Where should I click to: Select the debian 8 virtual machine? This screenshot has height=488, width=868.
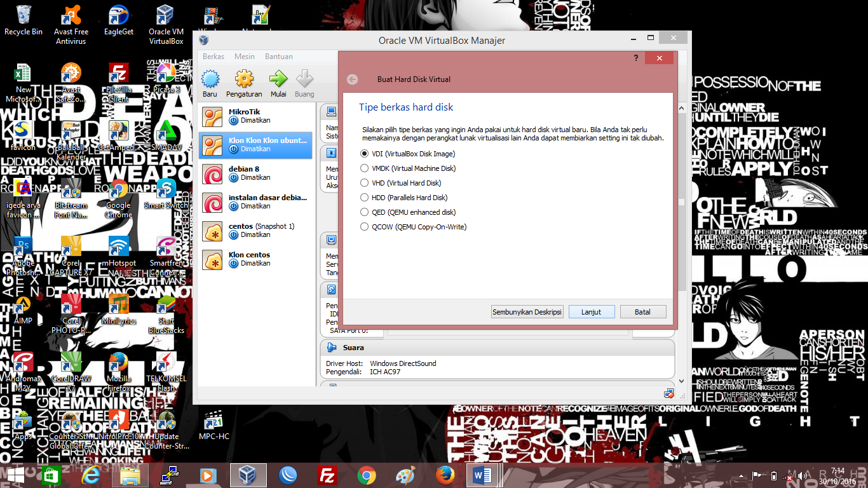tap(256, 173)
